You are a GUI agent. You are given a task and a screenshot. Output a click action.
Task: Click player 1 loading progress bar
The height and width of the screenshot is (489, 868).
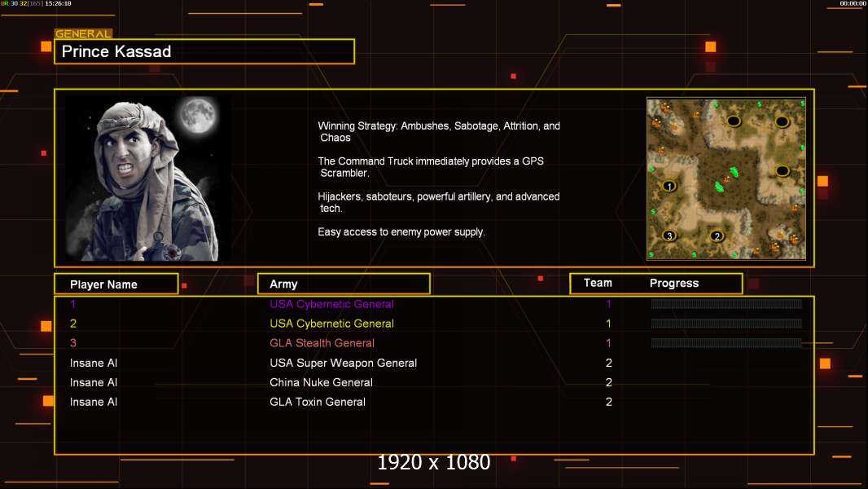point(726,303)
